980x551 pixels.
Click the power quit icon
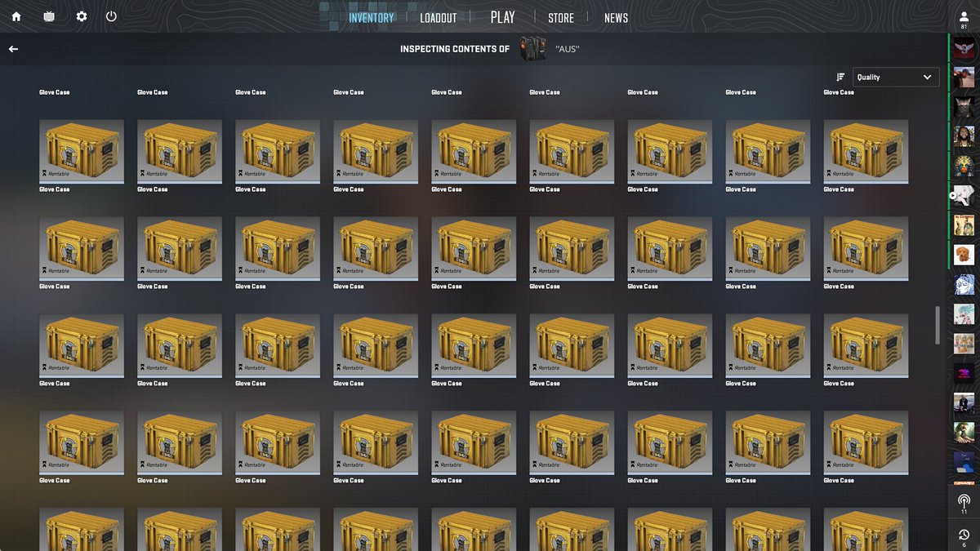click(111, 16)
